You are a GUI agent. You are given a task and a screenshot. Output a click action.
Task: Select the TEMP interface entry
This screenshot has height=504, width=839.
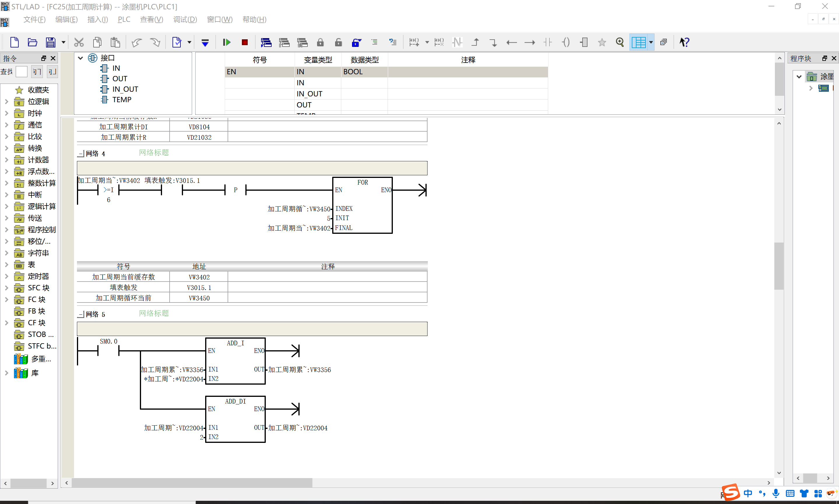click(122, 100)
